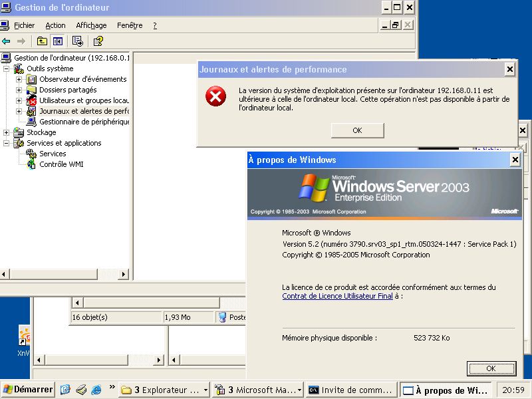Click OK in the error dialog

[x=357, y=130]
